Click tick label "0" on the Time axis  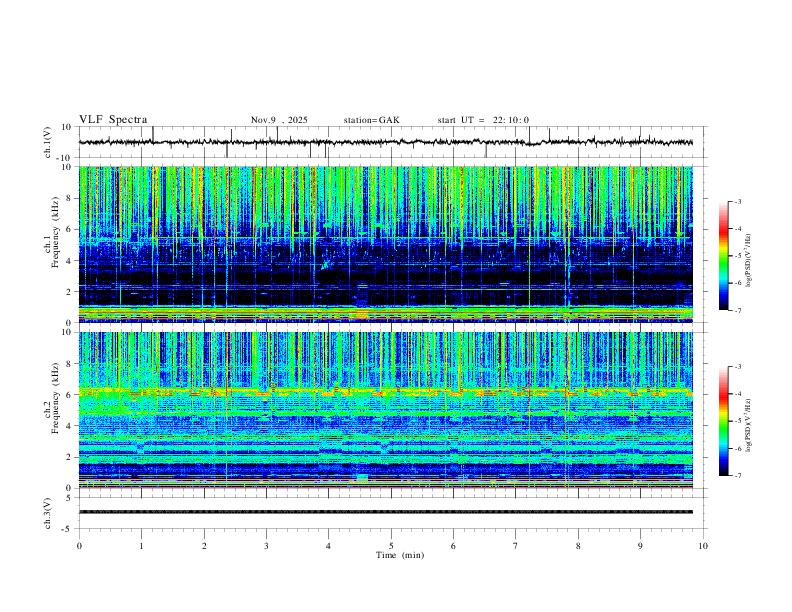tap(79, 546)
